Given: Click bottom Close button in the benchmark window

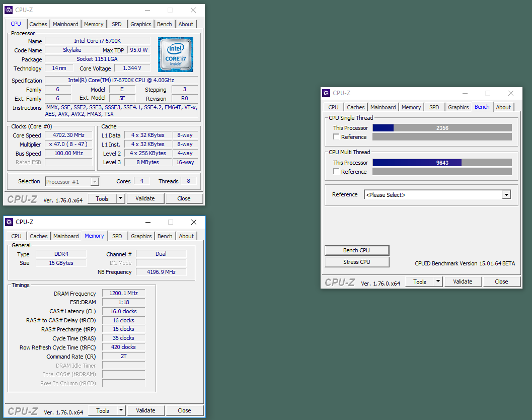Looking at the screenshot, I should (x=501, y=282).
